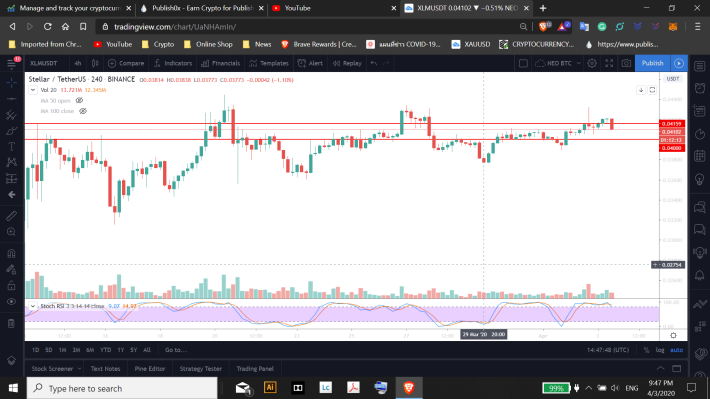Enter fullscreen chart mode
Screen dimensions: 710x399
[609, 63]
